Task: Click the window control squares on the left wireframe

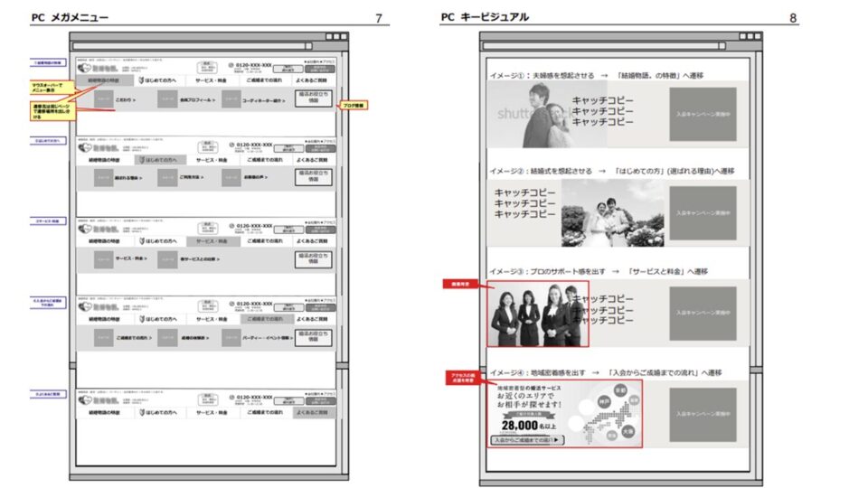Action: pyautogui.click(x=336, y=37)
